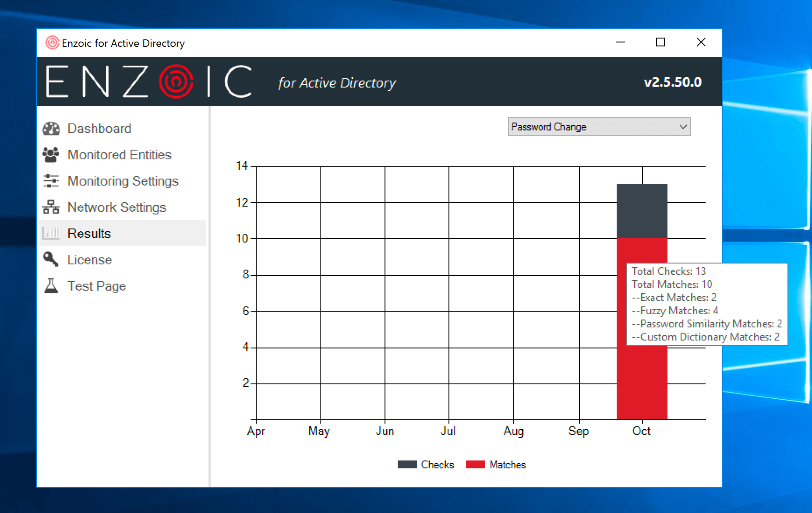
Task: Click the Dashboard gauge icon
Action: pyautogui.click(x=51, y=128)
